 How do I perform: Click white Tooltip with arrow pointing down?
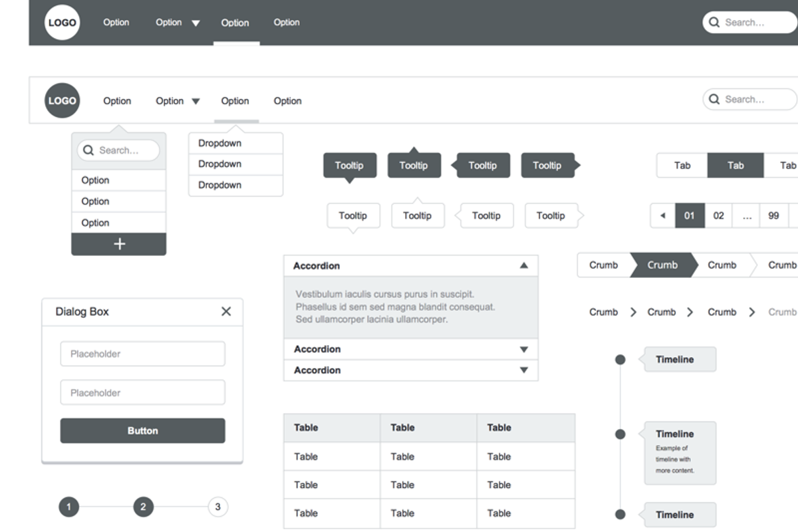(353, 215)
